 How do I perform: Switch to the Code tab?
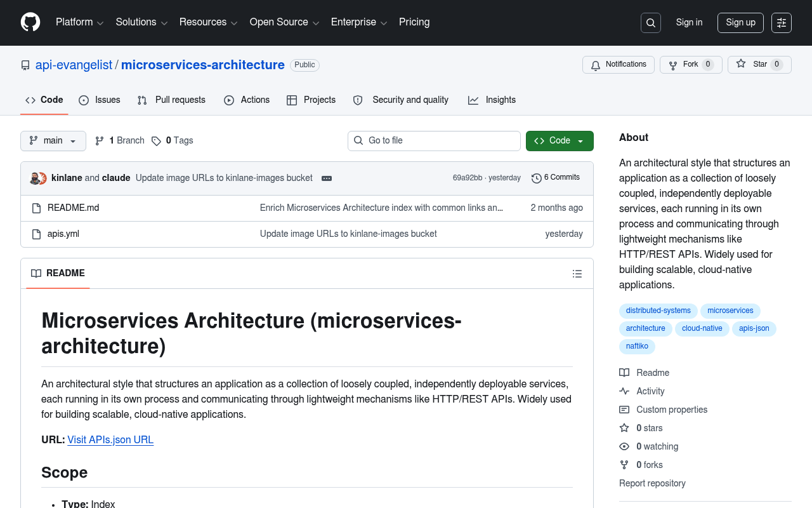[44, 100]
